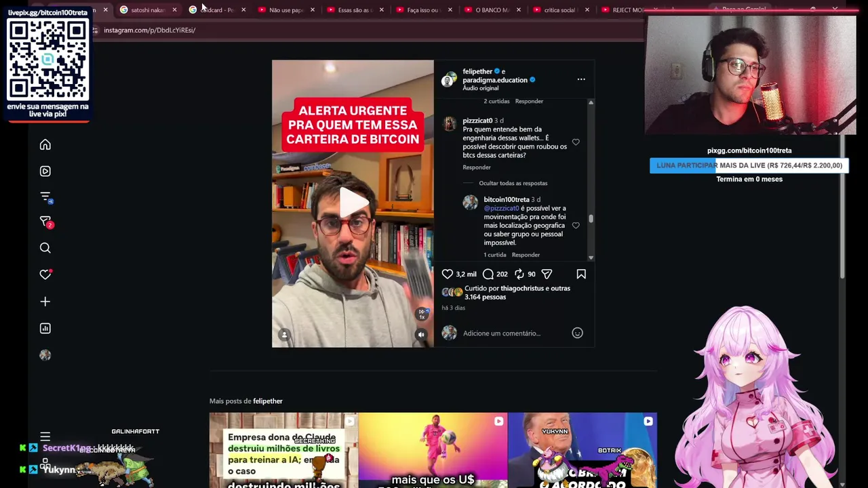Image resolution: width=868 pixels, height=488 pixels.
Task: Open the hamburger More menu in the sidebar
Action: tap(45, 436)
